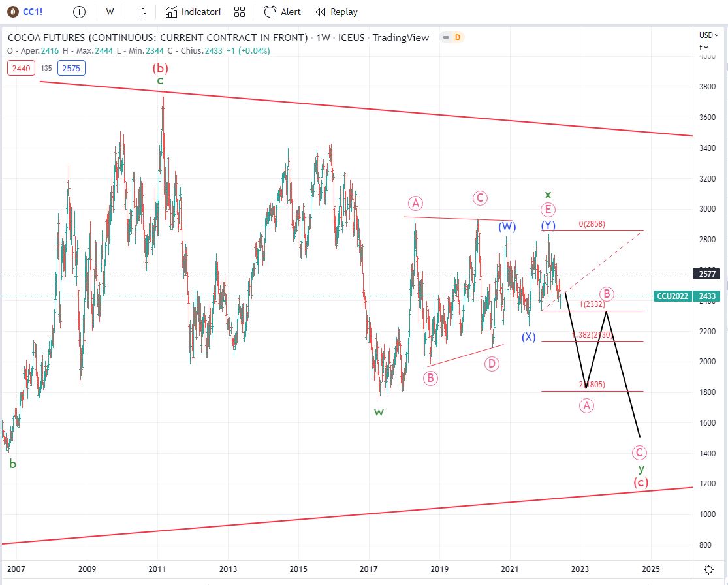Select the blue (Y) wave label
728x585 pixels.
(x=548, y=225)
